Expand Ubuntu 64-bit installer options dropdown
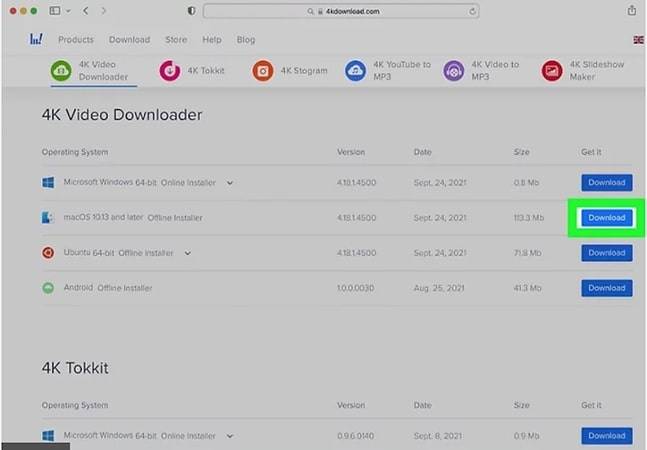 (x=188, y=253)
